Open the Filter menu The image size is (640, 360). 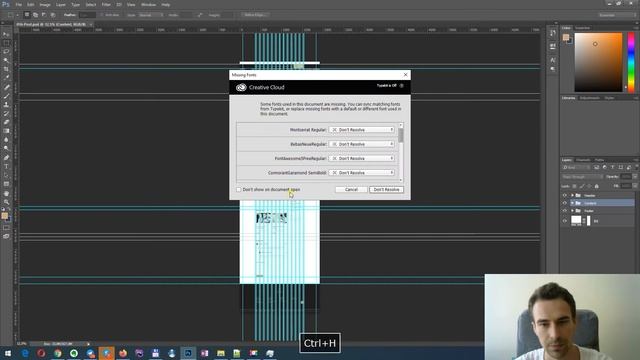(106, 4)
